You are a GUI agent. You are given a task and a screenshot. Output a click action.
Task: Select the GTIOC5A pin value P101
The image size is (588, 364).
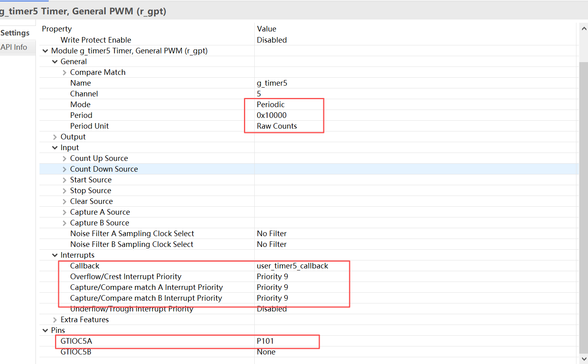pos(265,341)
